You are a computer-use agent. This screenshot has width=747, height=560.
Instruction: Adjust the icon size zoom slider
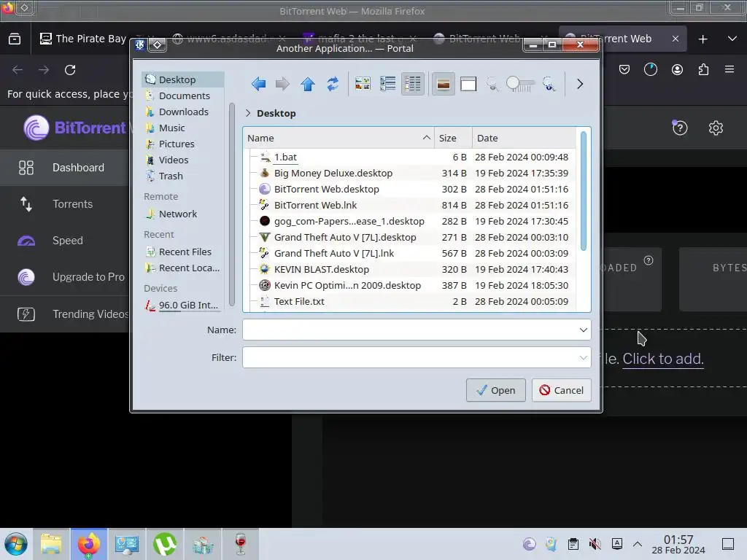(x=520, y=85)
